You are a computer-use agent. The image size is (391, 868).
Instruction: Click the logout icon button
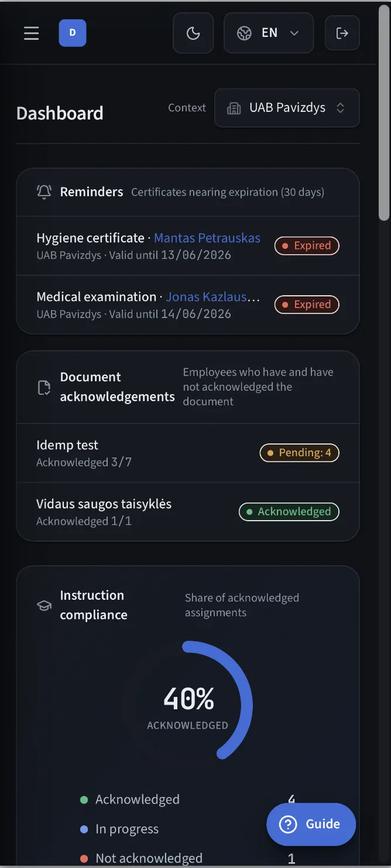coord(342,33)
